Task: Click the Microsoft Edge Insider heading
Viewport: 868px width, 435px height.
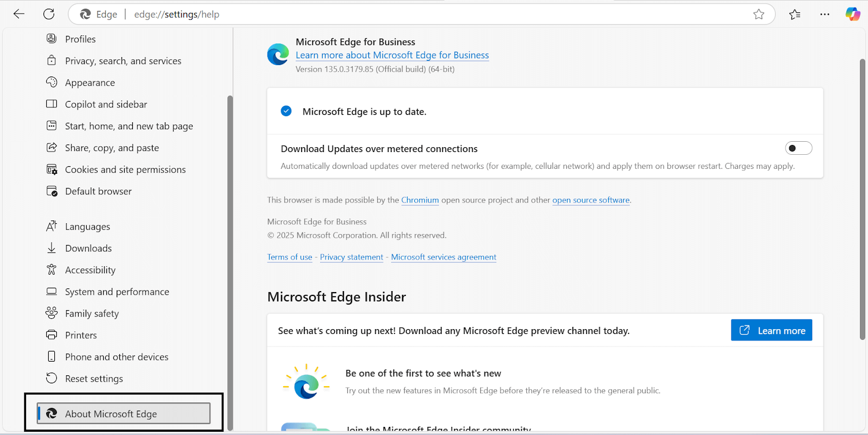Action: [336, 297]
